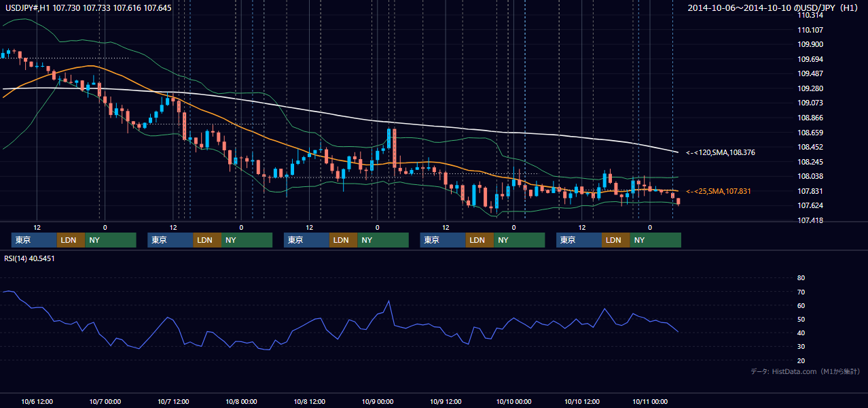The width and height of the screenshot is (868, 408).
Task: Click the 10/6 12:00 time axis label
Action: 37,402
